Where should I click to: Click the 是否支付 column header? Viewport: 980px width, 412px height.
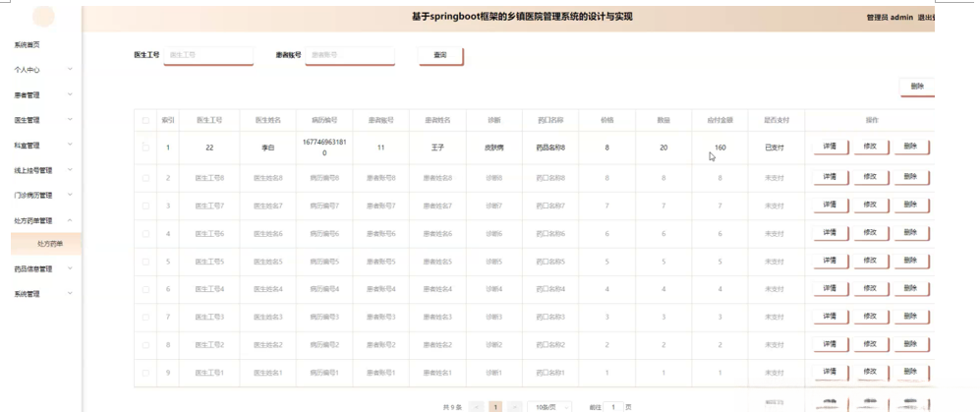(777, 120)
